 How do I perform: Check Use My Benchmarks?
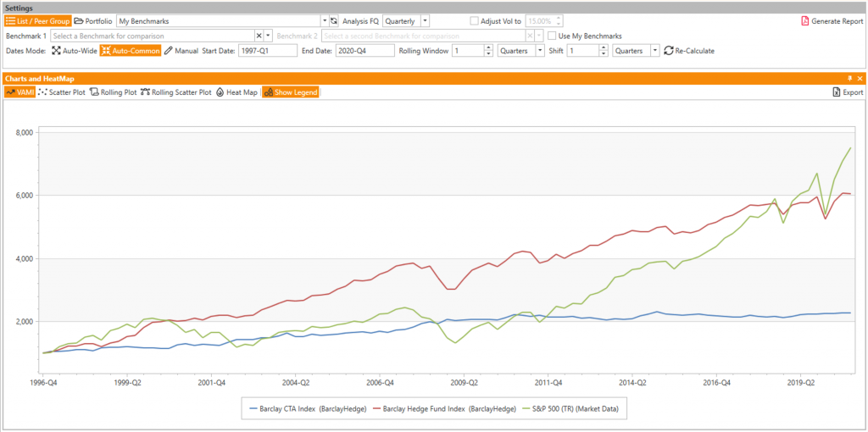(x=553, y=36)
